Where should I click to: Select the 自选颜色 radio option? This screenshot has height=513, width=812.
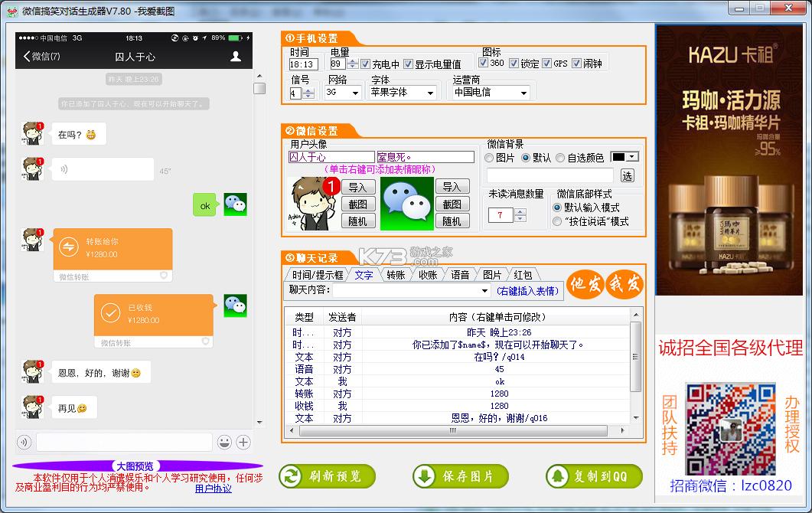click(559, 158)
